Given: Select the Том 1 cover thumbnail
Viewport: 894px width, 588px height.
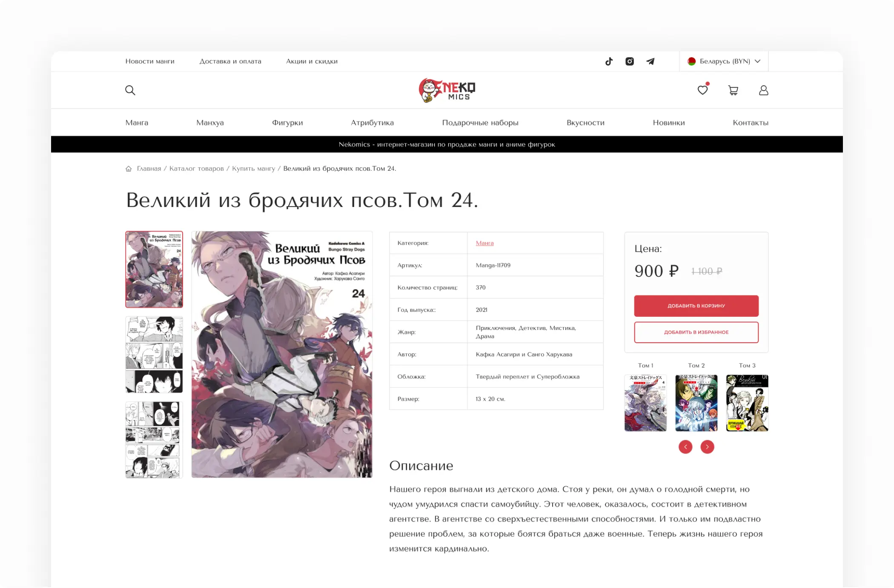Looking at the screenshot, I should 645,403.
